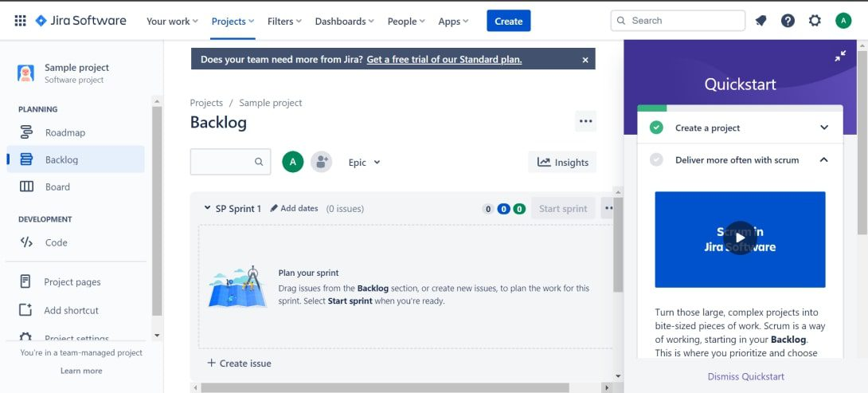Click the top Search field
Image resolution: width=868 pixels, height=393 pixels.
point(678,21)
